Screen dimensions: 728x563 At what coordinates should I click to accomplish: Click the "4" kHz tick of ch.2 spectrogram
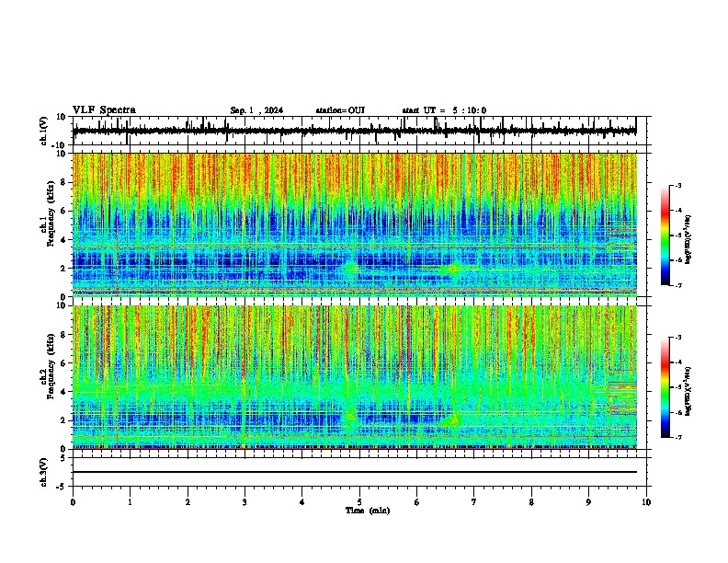point(64,392)
